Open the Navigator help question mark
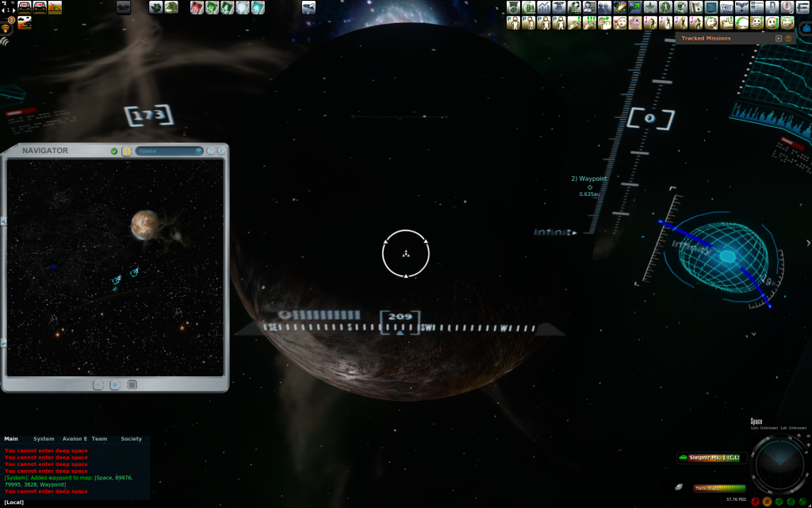This screenshot has width=812, height=508. point(211,151)
